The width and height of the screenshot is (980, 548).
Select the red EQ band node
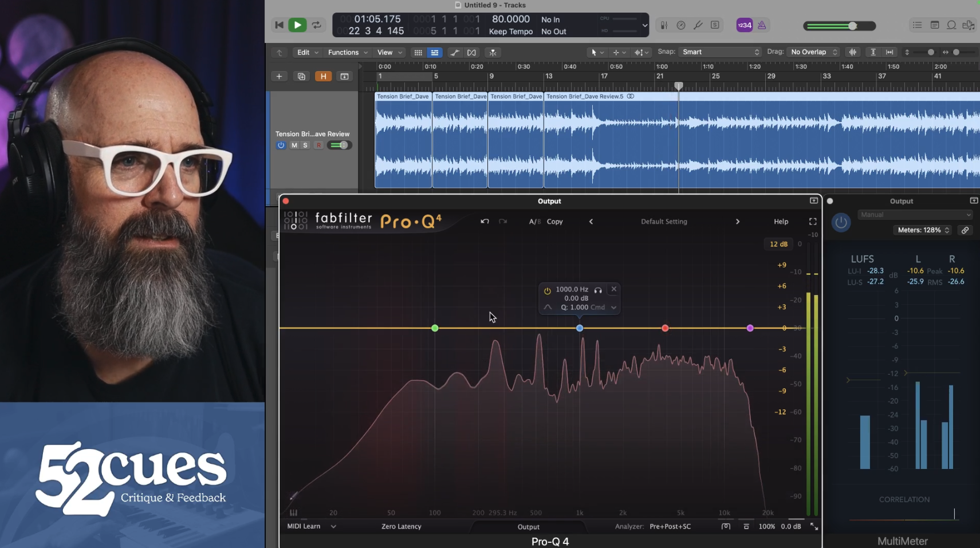[665, 328]
